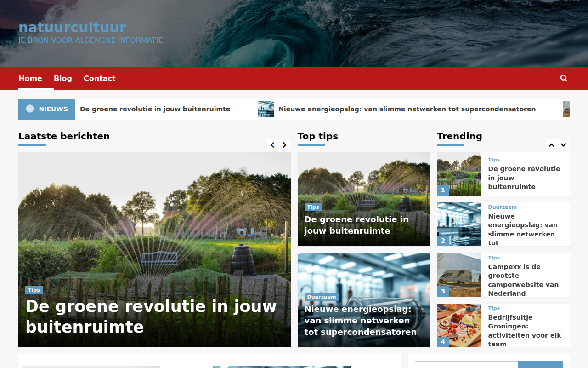The height and width of the screenshot is (368, 588).
Task: Open Trending item number 3 camper thumbnail
Action: [x=459, y=275]
